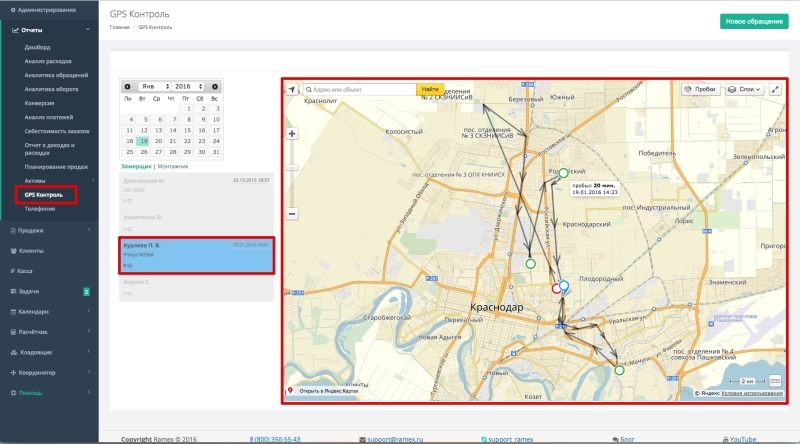
Task: Click the map geolocation arrow icon
Action: pyautogui.click(x=292, y=89)
